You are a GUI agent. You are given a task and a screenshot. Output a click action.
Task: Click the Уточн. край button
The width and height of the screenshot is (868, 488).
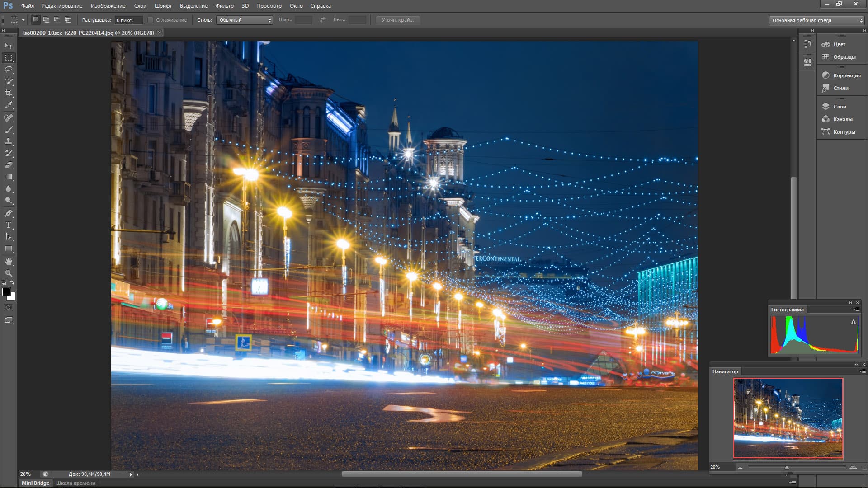click(397, 20)
